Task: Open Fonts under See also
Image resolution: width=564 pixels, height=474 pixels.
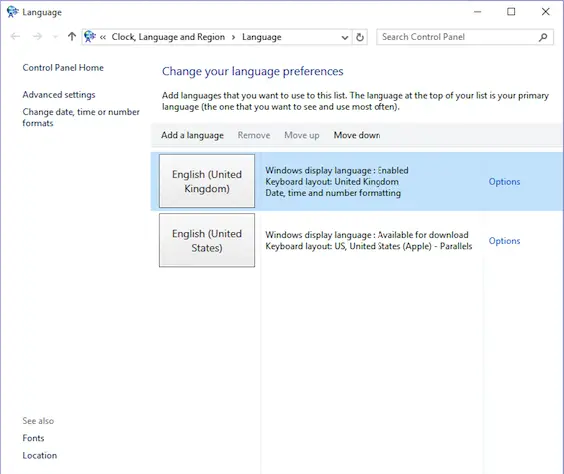Action: click(x=33, y=438)
